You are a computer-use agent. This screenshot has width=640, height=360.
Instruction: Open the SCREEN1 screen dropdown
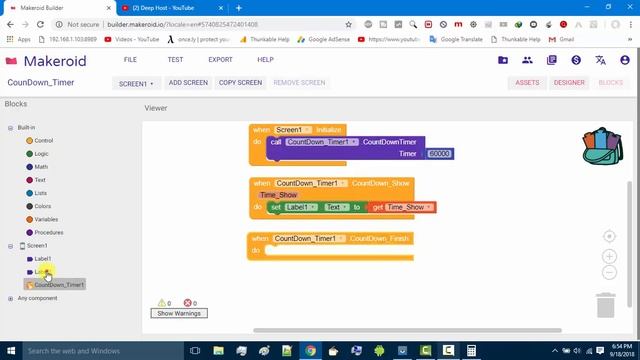tap(136, 84)
